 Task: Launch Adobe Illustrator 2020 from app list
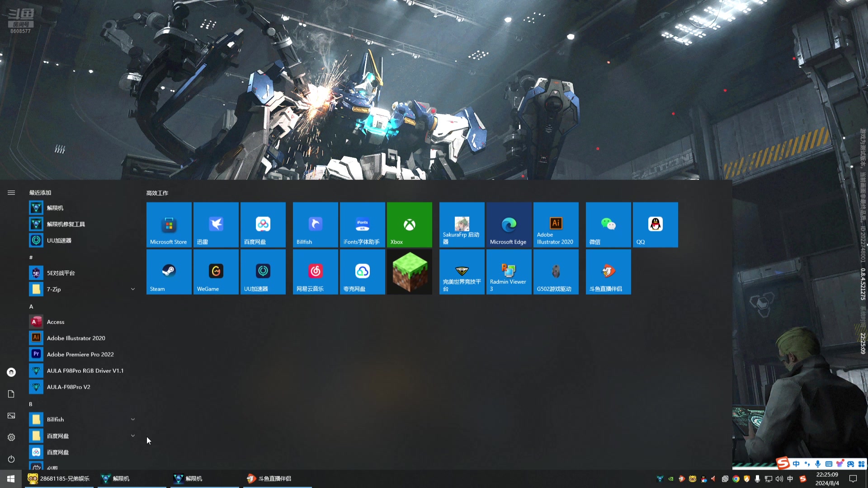click(82, 338)
